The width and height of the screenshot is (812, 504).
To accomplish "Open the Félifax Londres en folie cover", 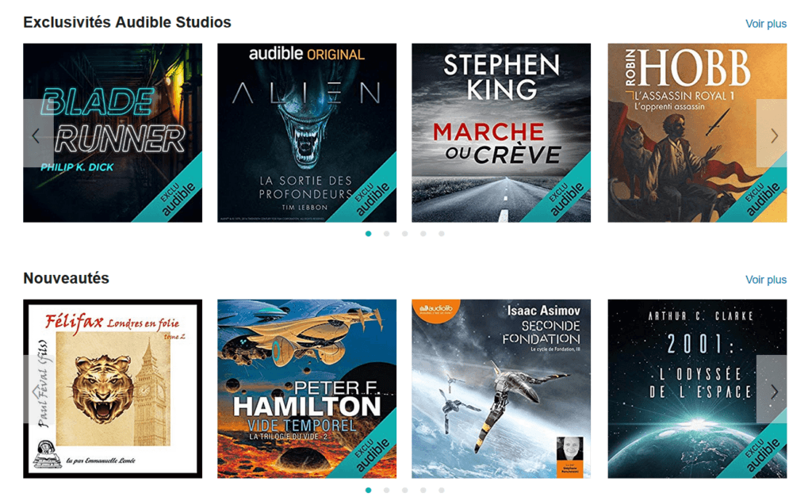I will click(x=113, y=388).
